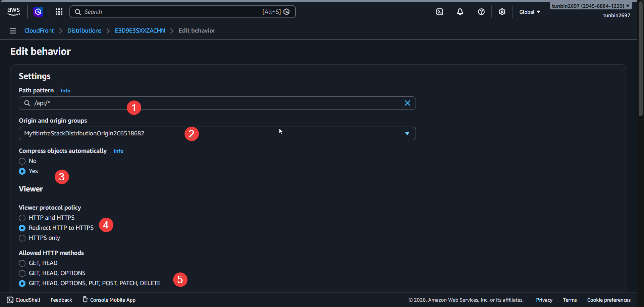Click the Feedback link

[61, 300]
